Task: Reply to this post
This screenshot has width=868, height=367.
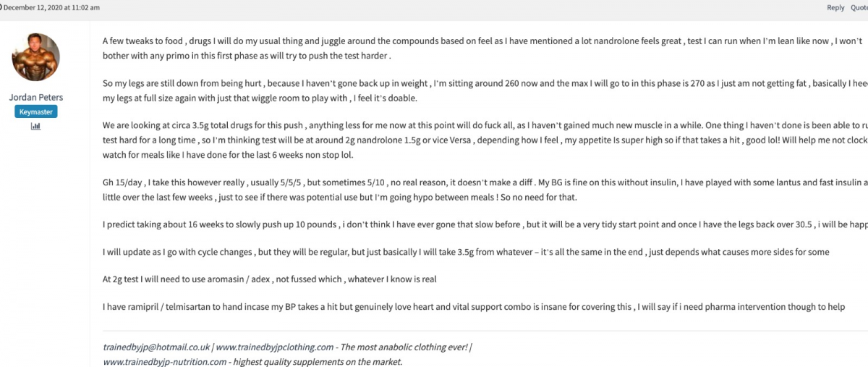Action: pos(835,7)
